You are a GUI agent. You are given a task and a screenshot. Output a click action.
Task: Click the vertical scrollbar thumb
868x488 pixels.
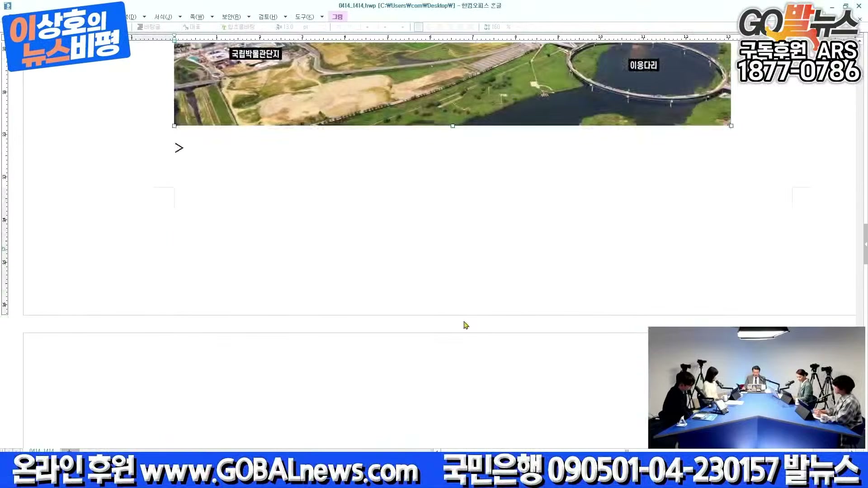(865, 244)
